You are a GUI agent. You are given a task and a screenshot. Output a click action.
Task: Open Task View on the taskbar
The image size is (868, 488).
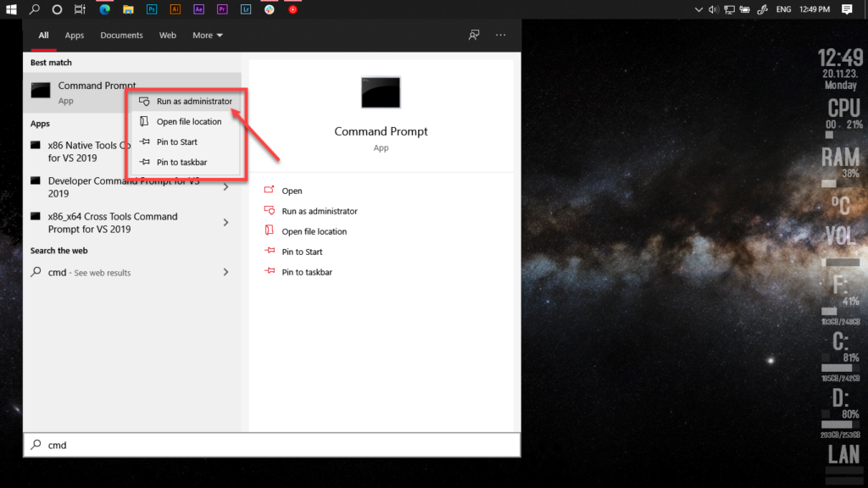[81, 9]
